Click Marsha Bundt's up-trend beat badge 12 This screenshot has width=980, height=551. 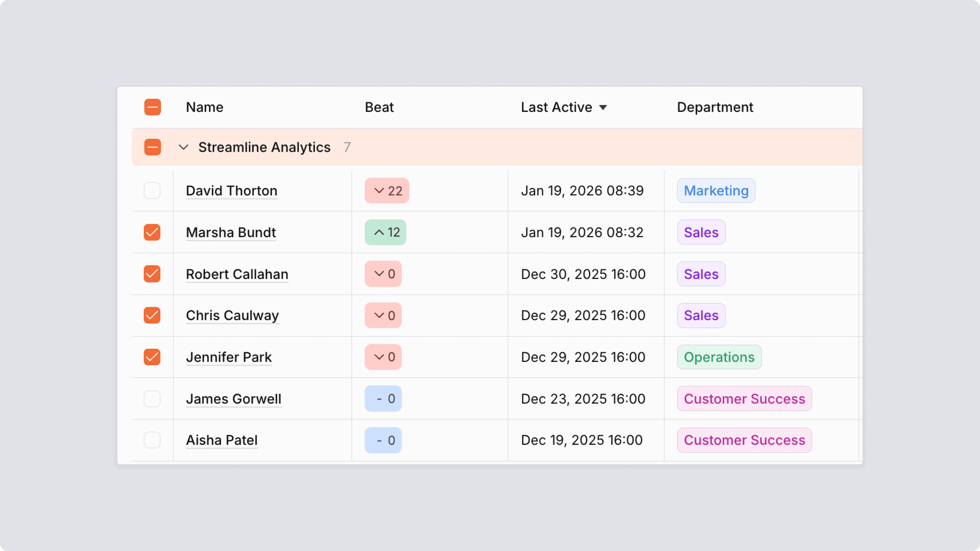[385, 232]
